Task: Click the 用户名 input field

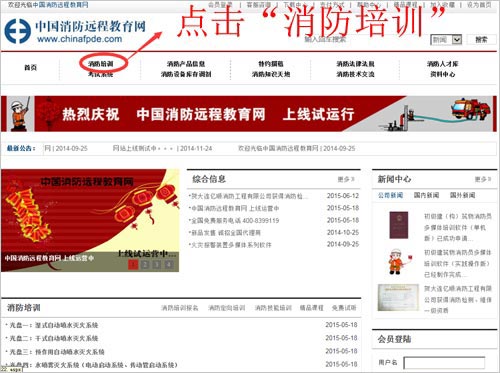Action: 444,363
